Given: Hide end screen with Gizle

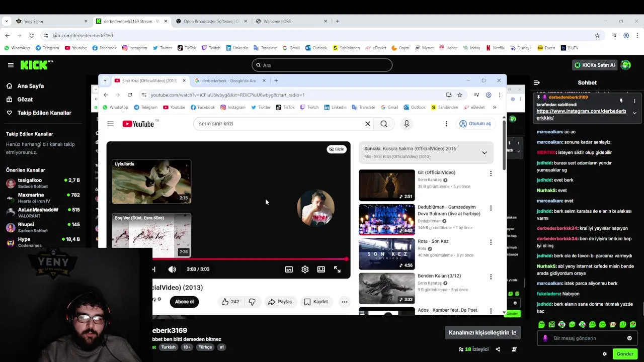Looking at the screenshot, I should (337, 149).
